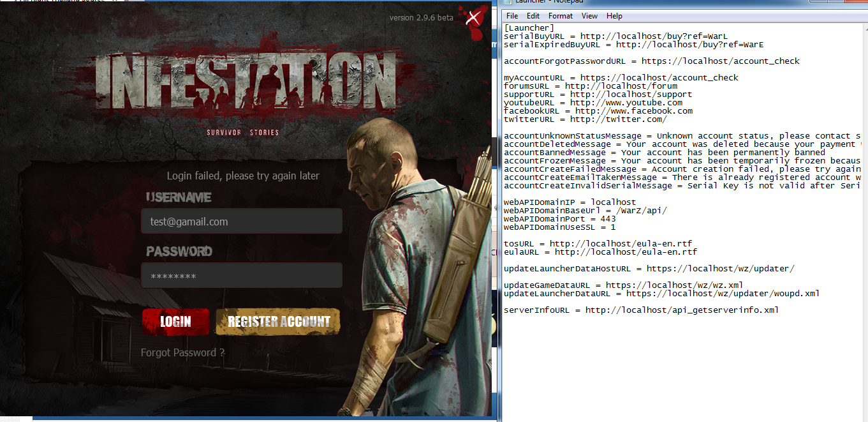Click the 'Login failed, please try again later' message
868x422 pixels.
coord(243,176)
